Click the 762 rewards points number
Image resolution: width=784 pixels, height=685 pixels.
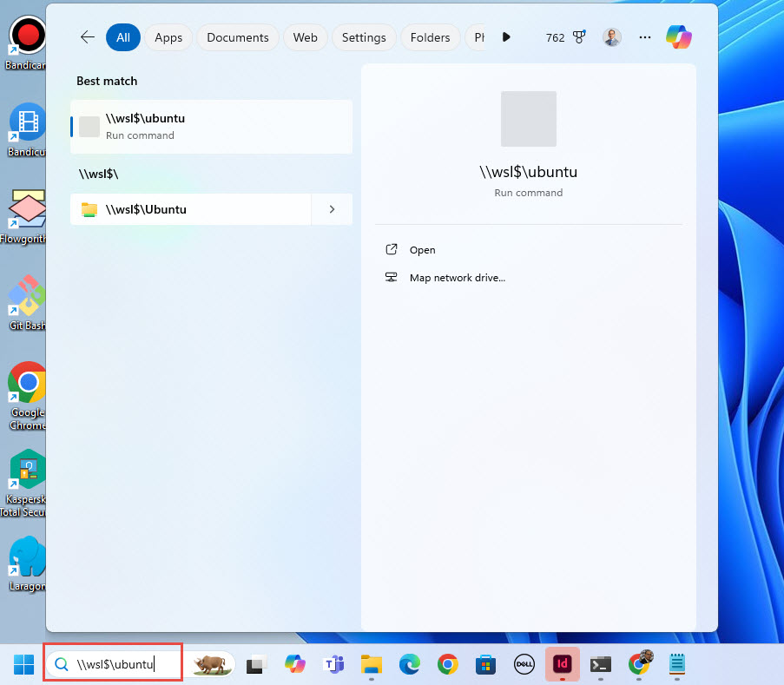click(x=555, y=37)
